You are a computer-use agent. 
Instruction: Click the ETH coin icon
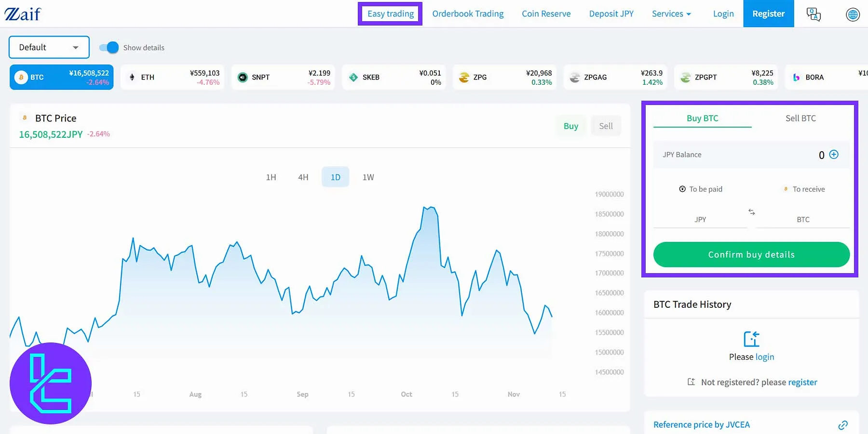[132, 77]
